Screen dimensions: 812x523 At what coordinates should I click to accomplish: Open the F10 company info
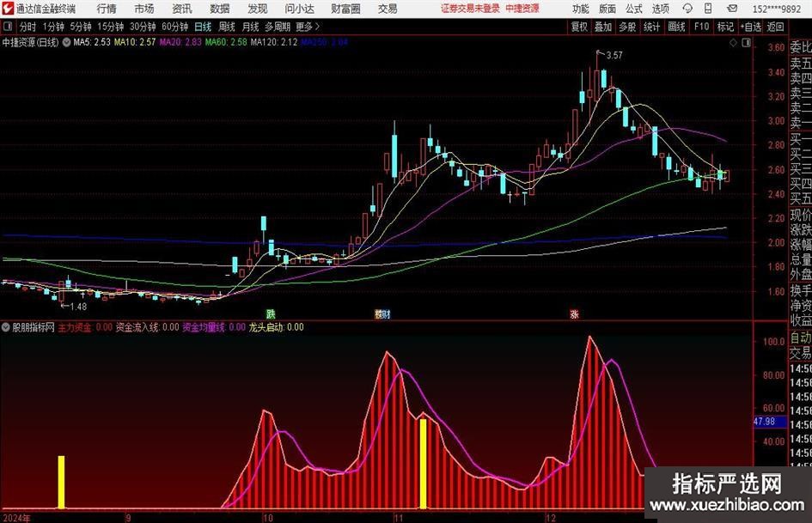tap(702, 27)
